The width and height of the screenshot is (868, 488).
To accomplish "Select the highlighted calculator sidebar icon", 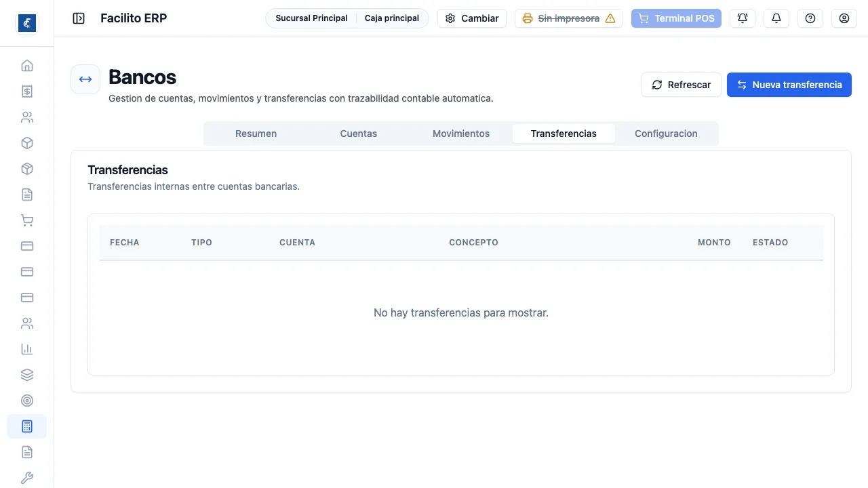I will [27, 426].
